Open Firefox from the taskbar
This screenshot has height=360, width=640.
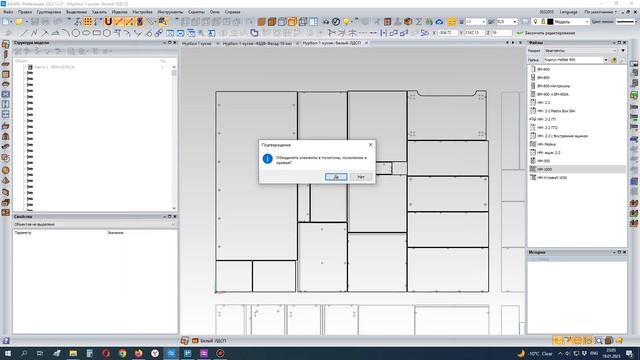click(138, 353)
